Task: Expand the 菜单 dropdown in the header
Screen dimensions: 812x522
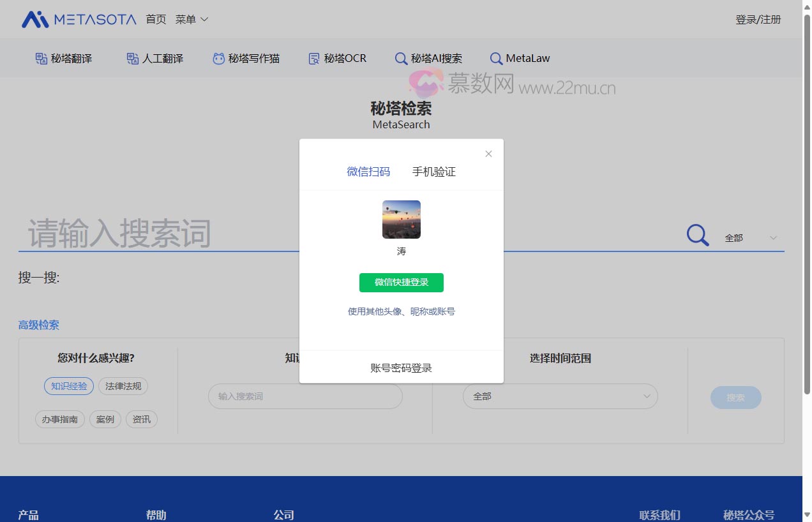Action: click(x=191, y=20)
